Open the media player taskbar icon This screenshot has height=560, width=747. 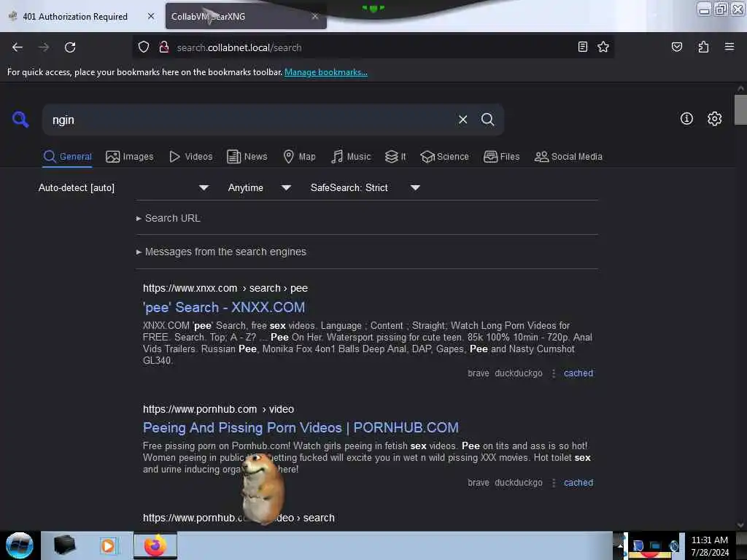point(108,545)
